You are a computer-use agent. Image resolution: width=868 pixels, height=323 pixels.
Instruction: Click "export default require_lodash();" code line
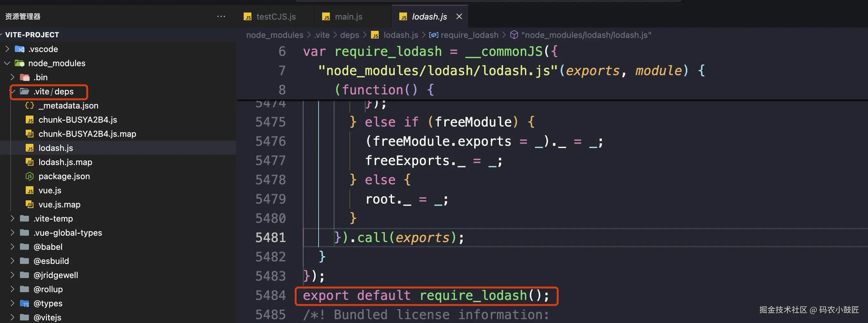[426, 295]
